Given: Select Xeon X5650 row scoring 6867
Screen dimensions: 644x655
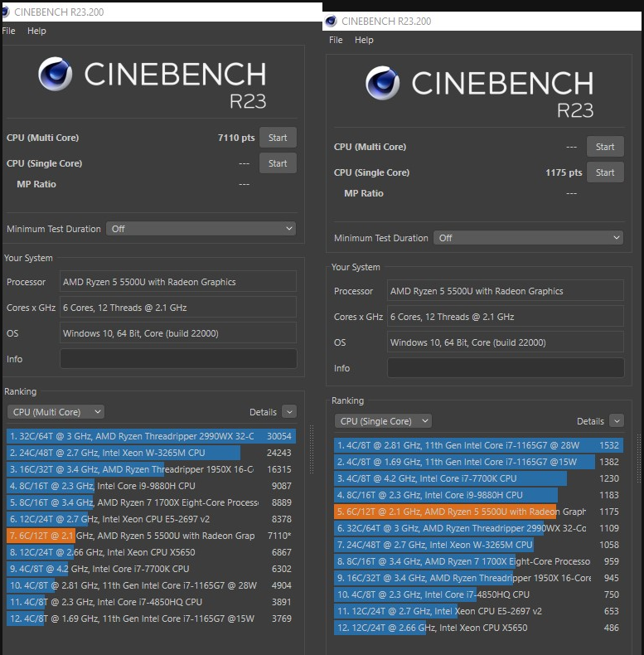Looking at the screenshot, I should pyautogui.click(x=151, y=552).
